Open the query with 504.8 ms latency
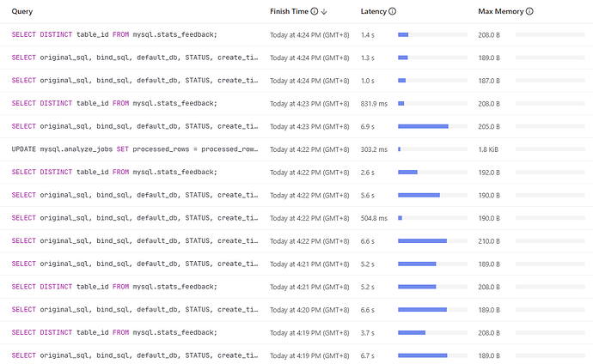593x364 pixels. pyautogui.click(x=135, y=218)
